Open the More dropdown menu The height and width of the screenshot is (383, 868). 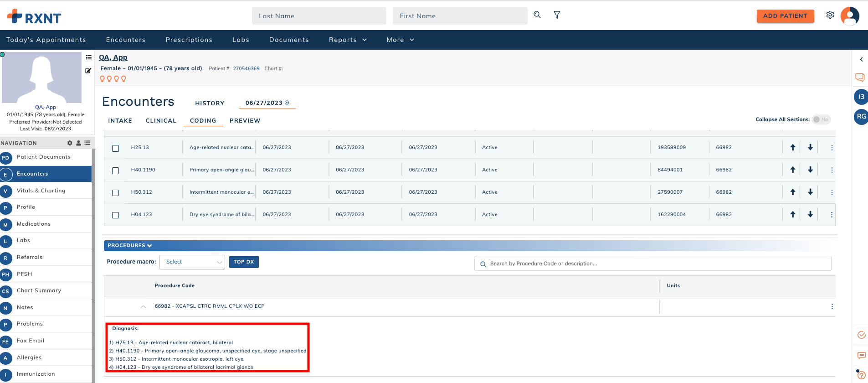[400, 40]
